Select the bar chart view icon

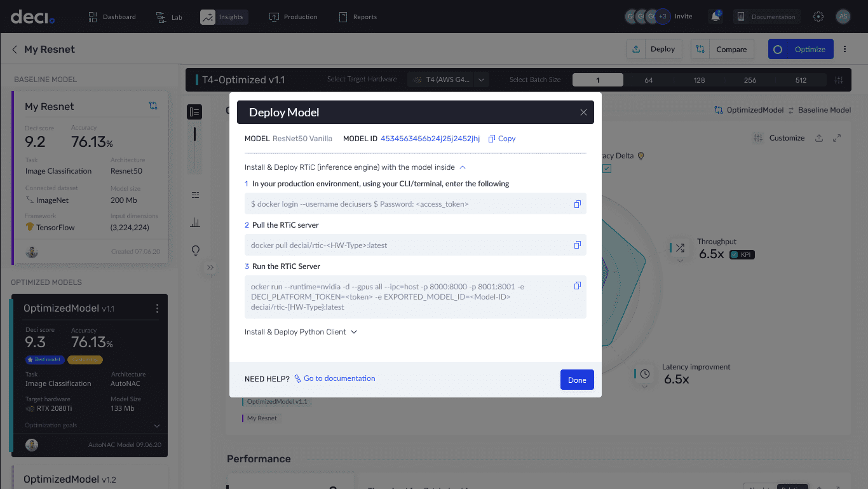[195, 223]
